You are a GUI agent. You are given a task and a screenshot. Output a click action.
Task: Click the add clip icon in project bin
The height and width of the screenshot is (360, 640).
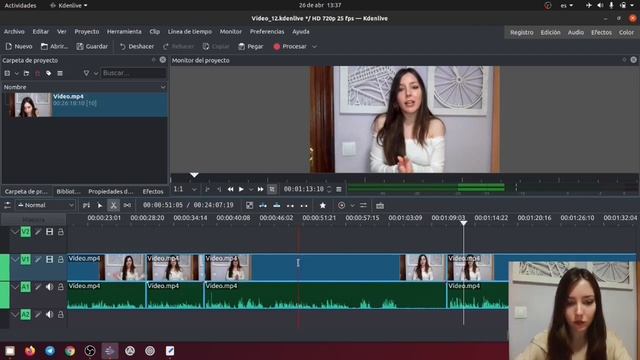click(7, 73)
